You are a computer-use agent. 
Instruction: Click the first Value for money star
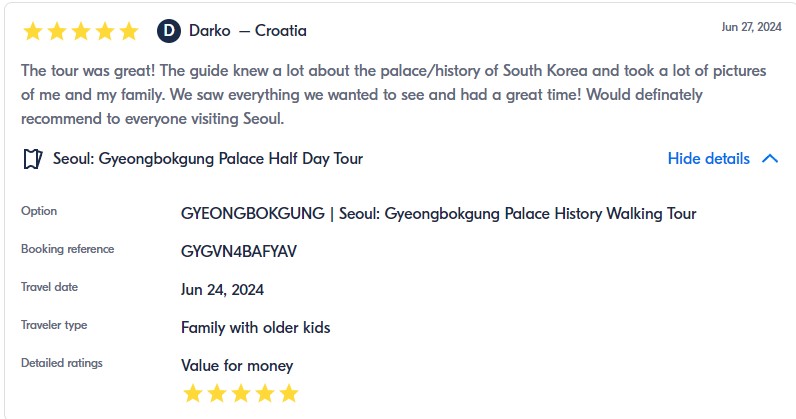[193, 393]
